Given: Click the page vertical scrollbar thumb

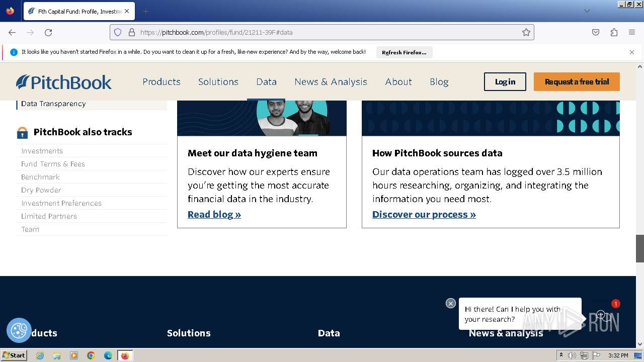Looking at the screenshot, I should tap(640, 248).
